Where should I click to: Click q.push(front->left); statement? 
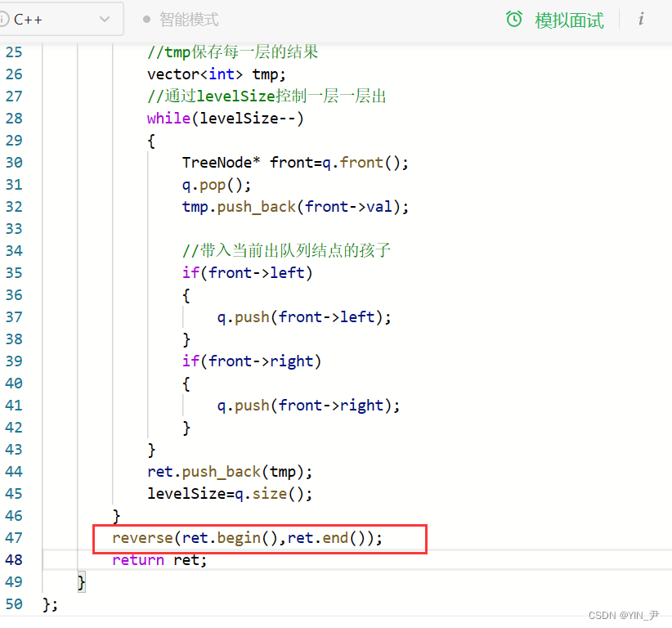click(x=304, y=317)
